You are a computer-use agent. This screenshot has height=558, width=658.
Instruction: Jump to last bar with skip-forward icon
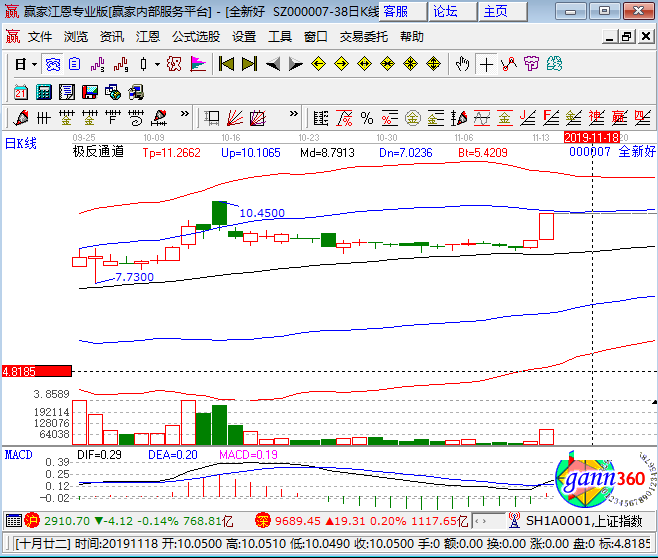(x=249, y=65)
